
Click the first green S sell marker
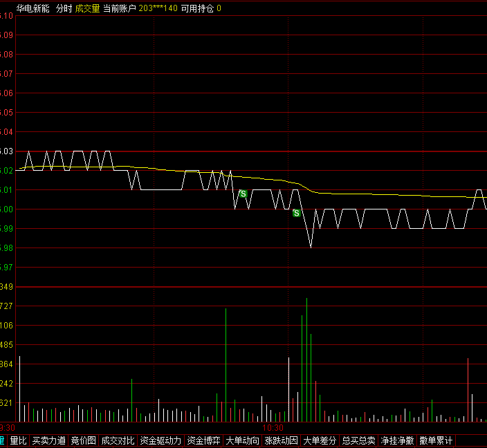[x=243, y=194]
